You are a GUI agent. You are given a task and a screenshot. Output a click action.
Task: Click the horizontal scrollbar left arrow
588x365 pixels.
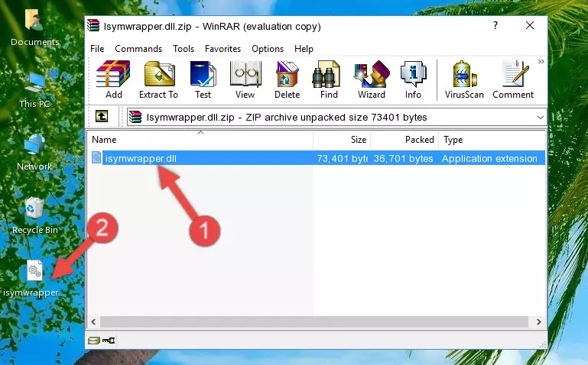click(93, 321)
